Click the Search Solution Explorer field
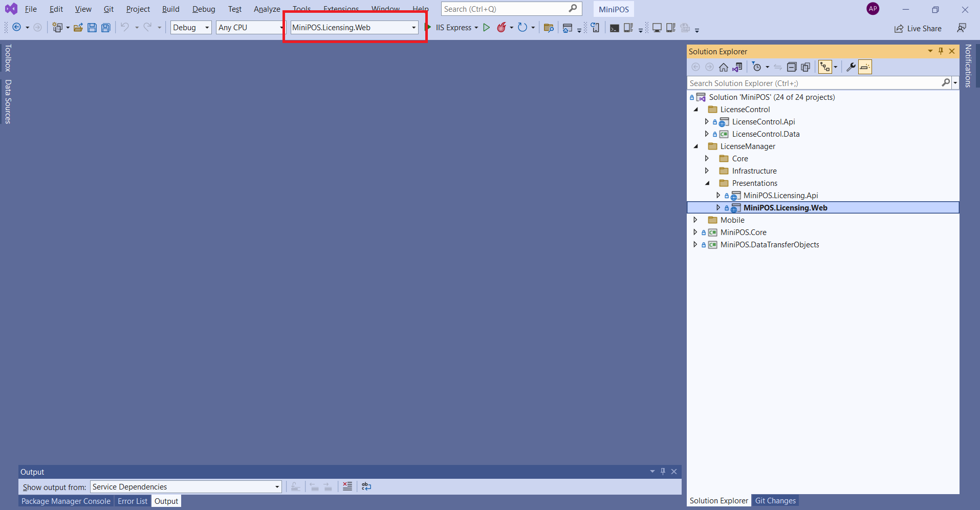 point(819,83)
